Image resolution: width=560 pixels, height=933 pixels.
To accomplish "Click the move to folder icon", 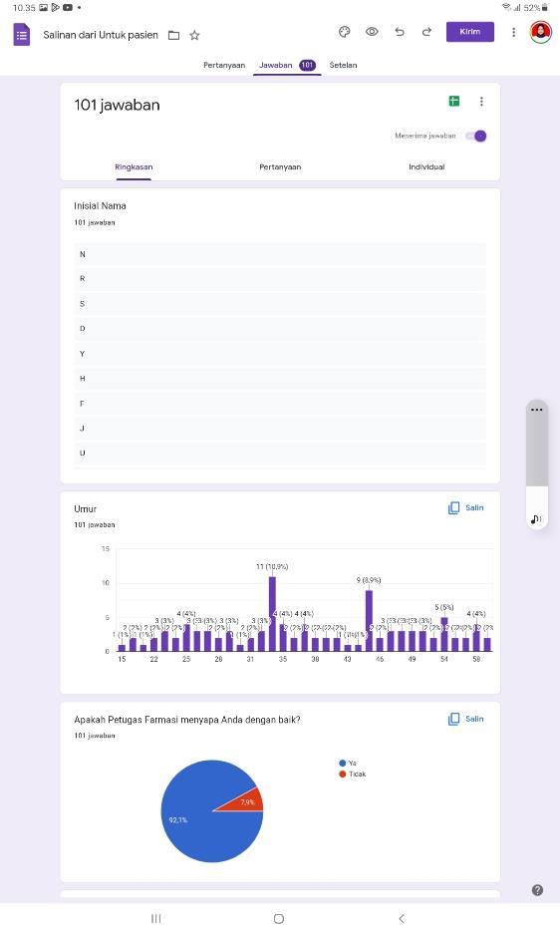I will pyautogui.click(x=173, y=35).
